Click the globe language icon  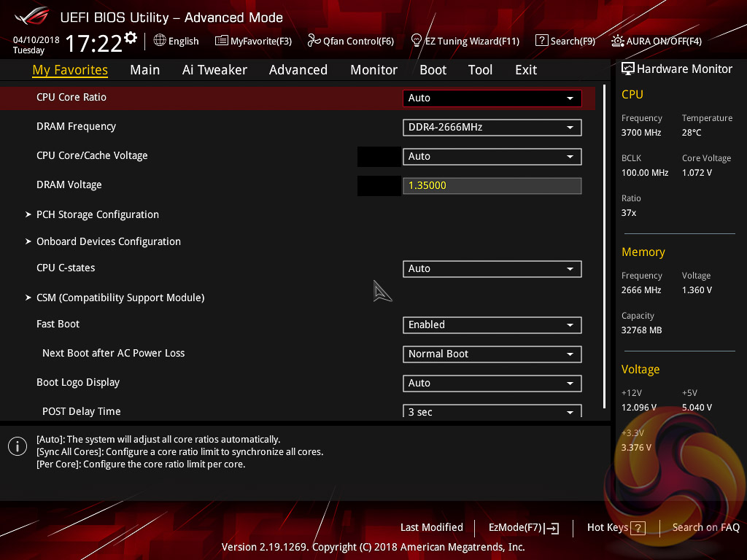click(160, 41)
